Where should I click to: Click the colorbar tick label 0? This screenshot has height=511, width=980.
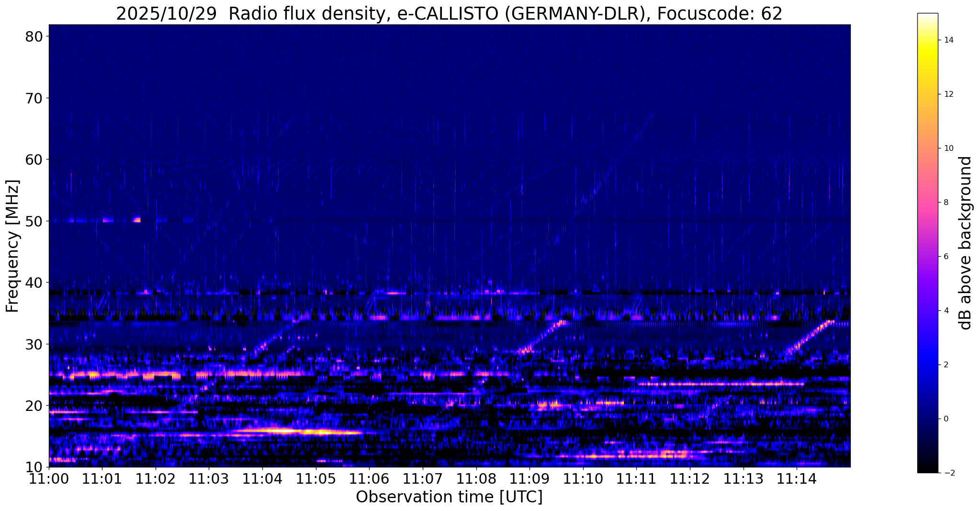point(946,419)
